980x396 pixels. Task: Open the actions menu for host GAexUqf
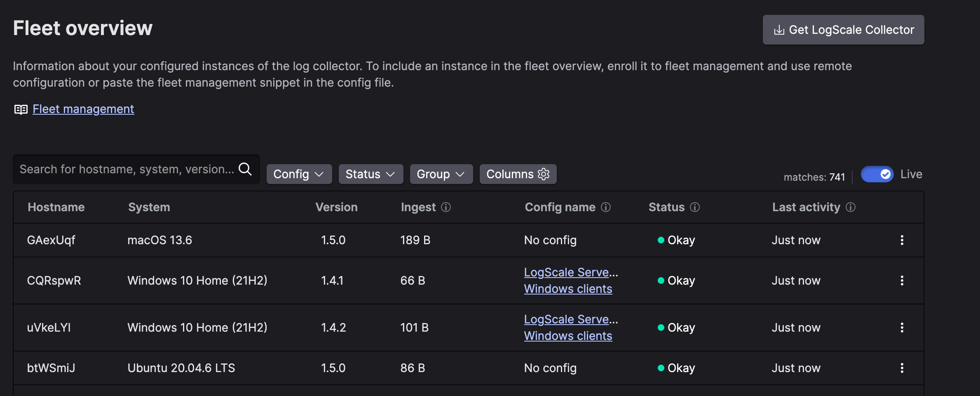[902, 240]
